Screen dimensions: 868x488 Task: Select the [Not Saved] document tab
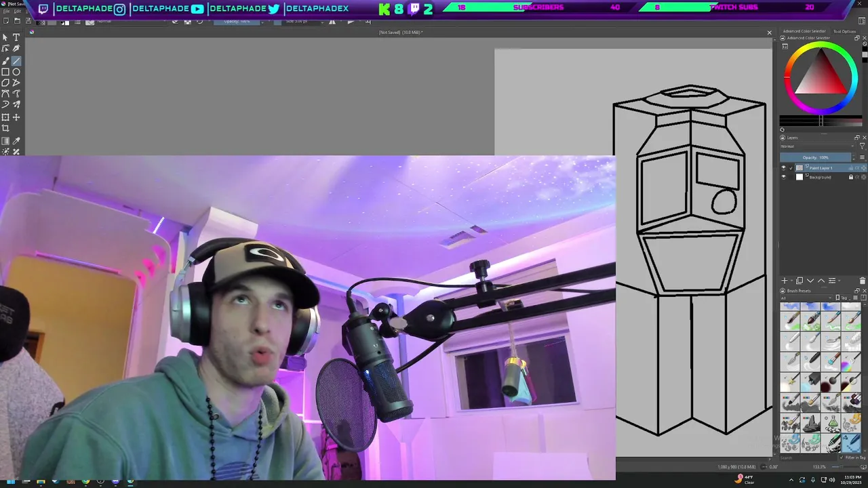coord(401,32)
